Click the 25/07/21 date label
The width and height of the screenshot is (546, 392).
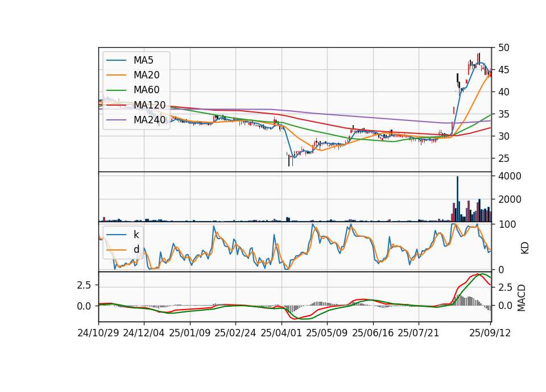point(419,333)
